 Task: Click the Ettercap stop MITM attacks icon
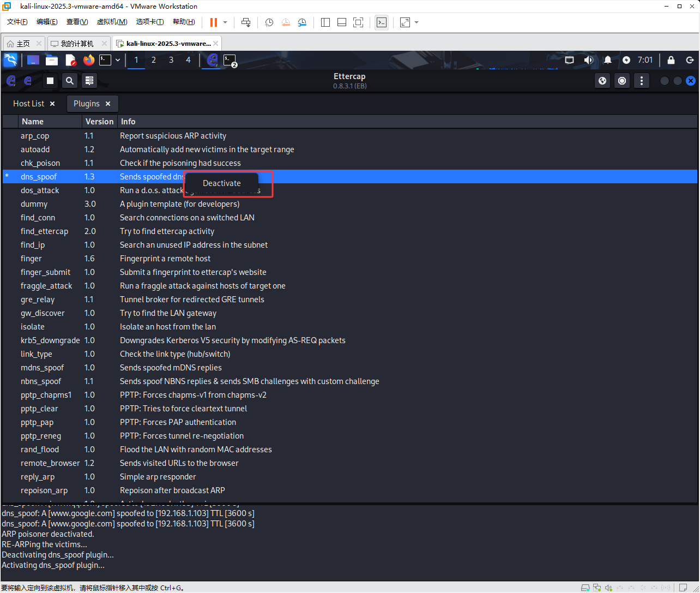tap(622, 81)
